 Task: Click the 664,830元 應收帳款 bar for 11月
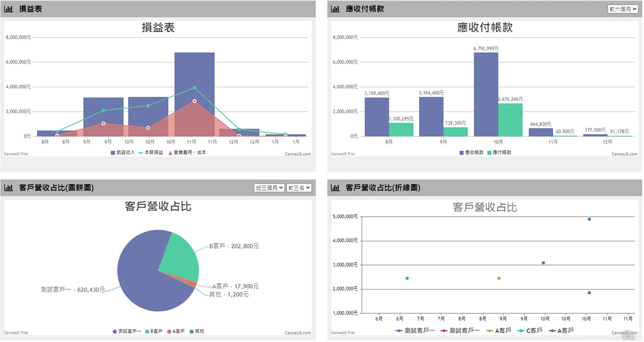tap(541, 132)
